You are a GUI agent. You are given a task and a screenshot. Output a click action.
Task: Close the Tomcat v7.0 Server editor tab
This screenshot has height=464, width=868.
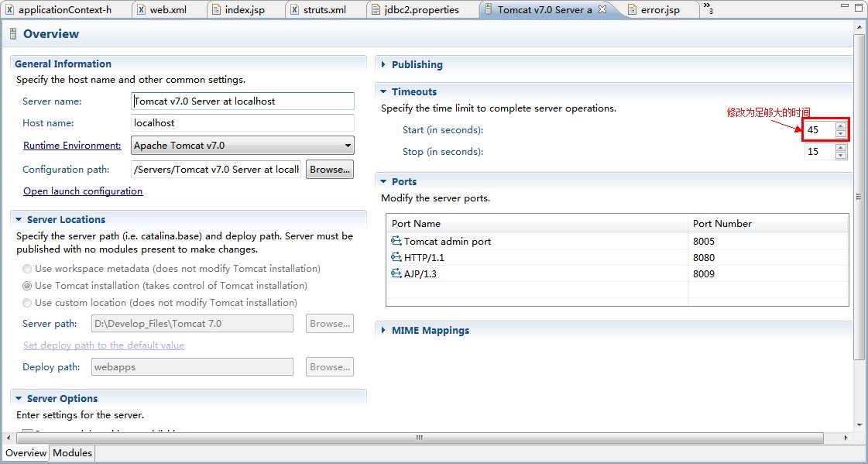click(602, 9)
